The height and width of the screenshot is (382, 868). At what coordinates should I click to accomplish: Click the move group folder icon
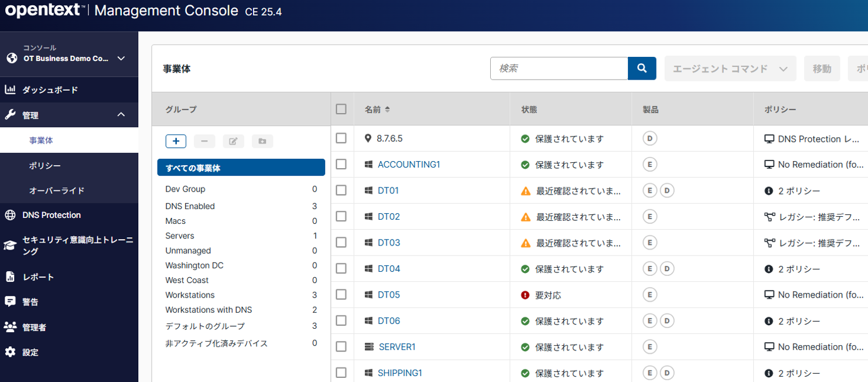[x=262, y=141]
